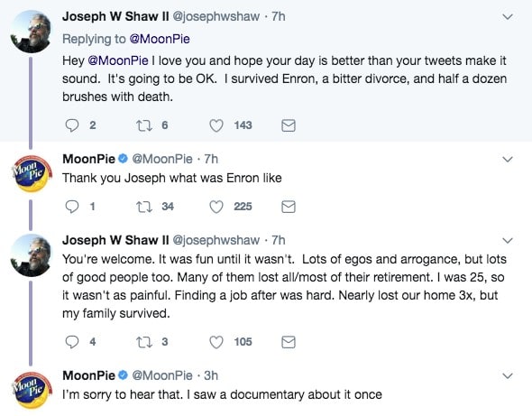The height and width of the screenshot is (416, 532).
Task: Reply to Joseph's first tweet about surviving Enron
Action: pyautogui.click(x=71, y=125)
